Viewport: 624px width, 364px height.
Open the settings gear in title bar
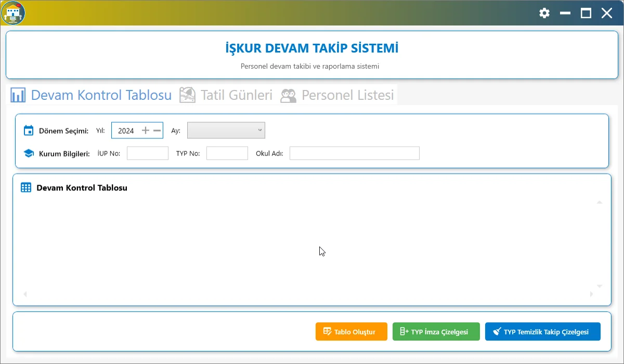coord(544,13)
